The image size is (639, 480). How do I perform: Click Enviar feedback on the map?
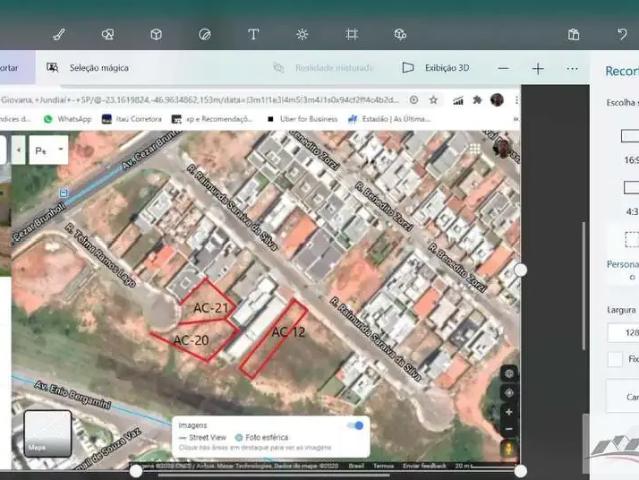pos(424,466)
